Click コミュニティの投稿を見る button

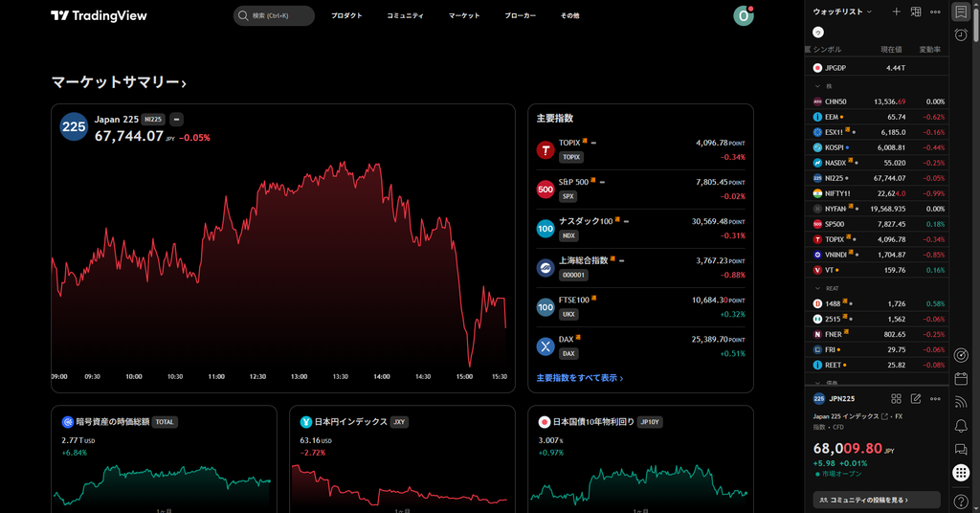(x=877, y=500)
